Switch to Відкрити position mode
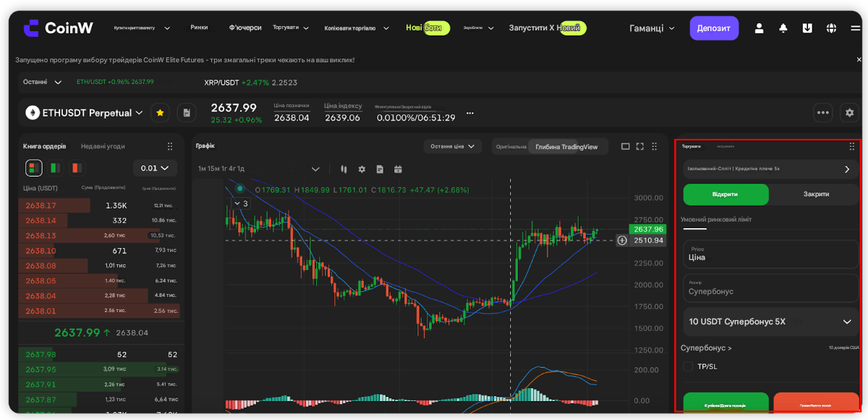The height and width of the screenshot is (420, 868). click(x=726, y=194)
